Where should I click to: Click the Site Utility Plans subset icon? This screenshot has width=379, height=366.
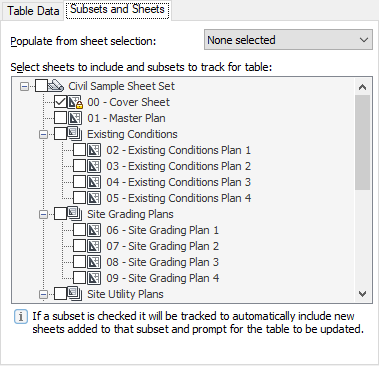(x=75, y=294)
